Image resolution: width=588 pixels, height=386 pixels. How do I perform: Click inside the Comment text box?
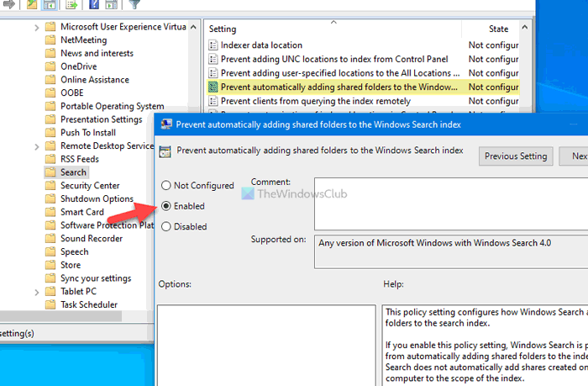(451, 204)
